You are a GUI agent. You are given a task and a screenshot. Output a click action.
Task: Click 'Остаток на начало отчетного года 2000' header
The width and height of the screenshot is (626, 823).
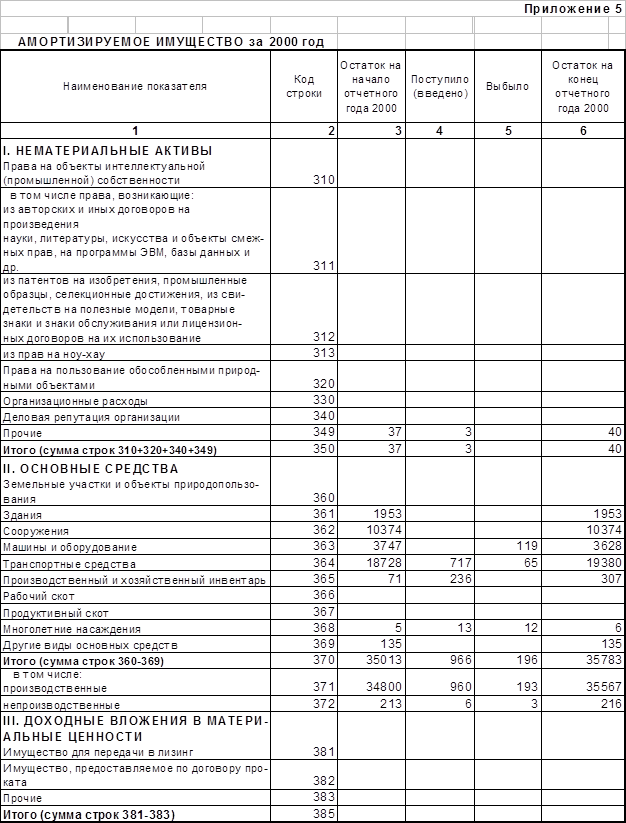coord(370,87)
